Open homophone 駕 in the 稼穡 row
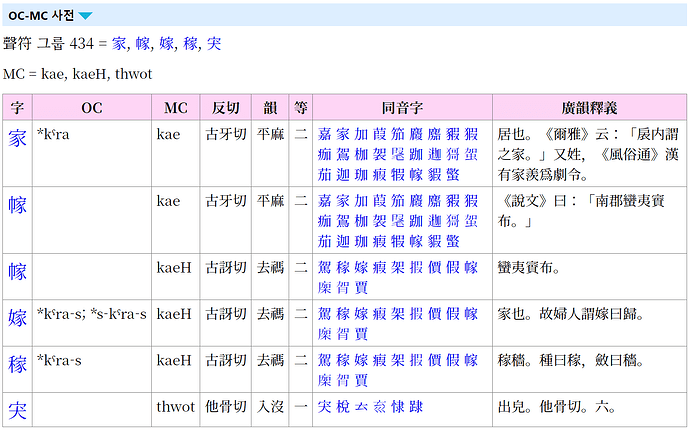Image resolution: width=690 pixels, height=430 pixels. (324, 360)
